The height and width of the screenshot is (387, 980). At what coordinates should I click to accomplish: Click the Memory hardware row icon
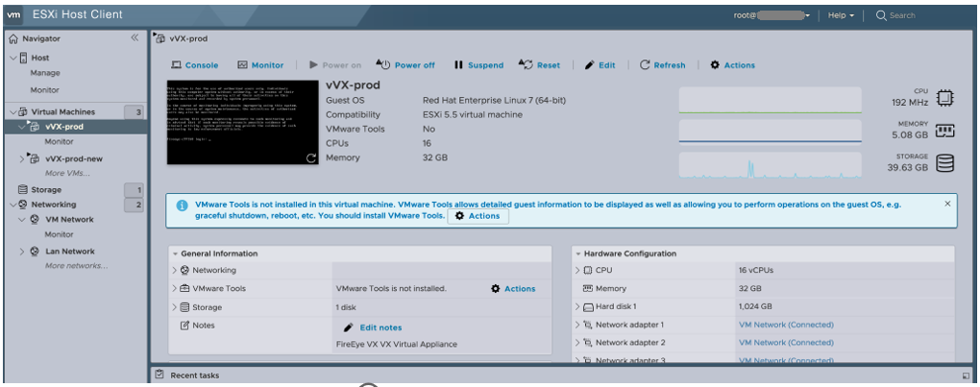click(x=587, y=288)
